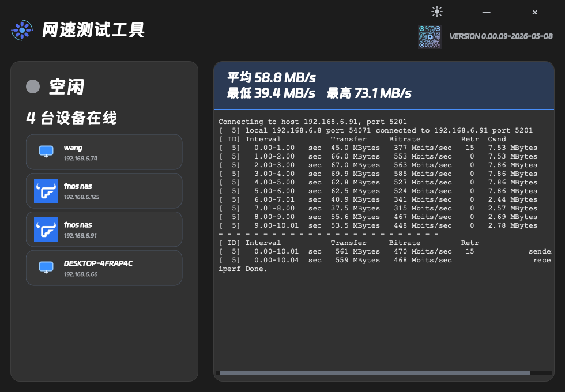This screenshot has width=565, height=392.
Task: Click the IP address 192.168.6.125
Action: pyautogui.click(x=81, y=197)
